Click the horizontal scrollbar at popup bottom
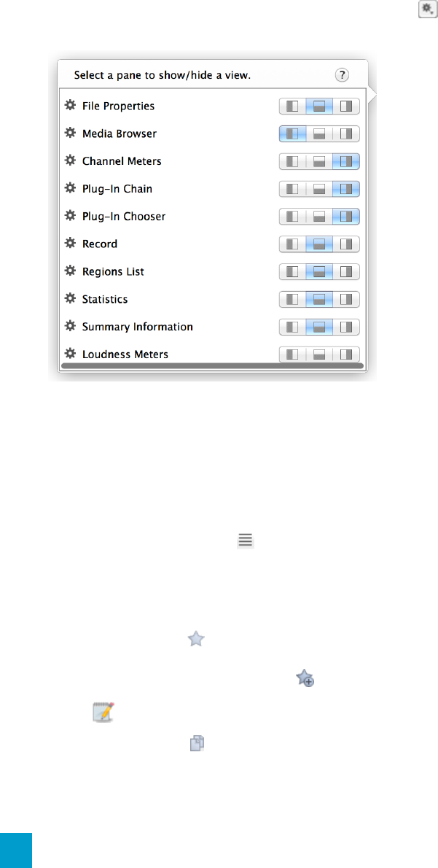This screenshot has width=438, height=868. coord(213,365)
